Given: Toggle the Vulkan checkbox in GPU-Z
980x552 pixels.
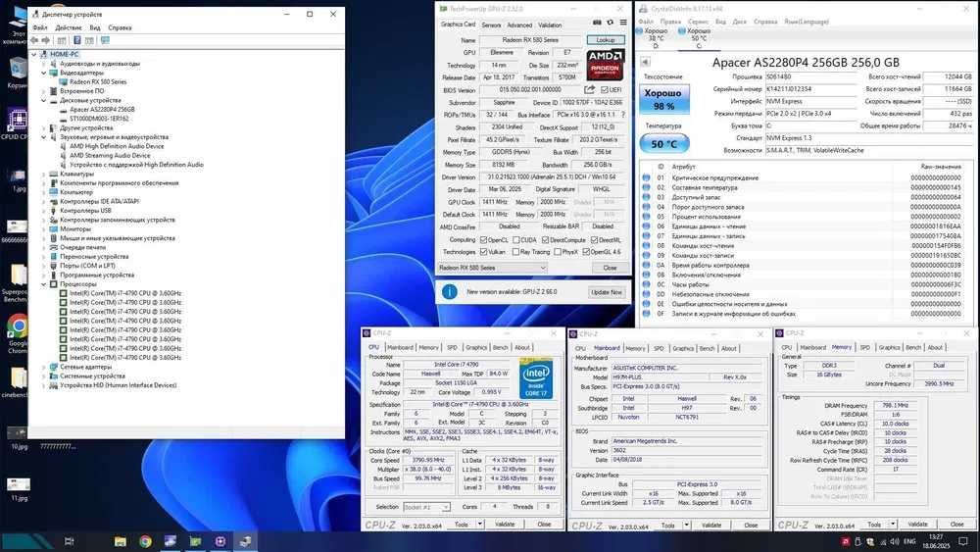Looking at the screenshot, I should (x=483, y=252).
